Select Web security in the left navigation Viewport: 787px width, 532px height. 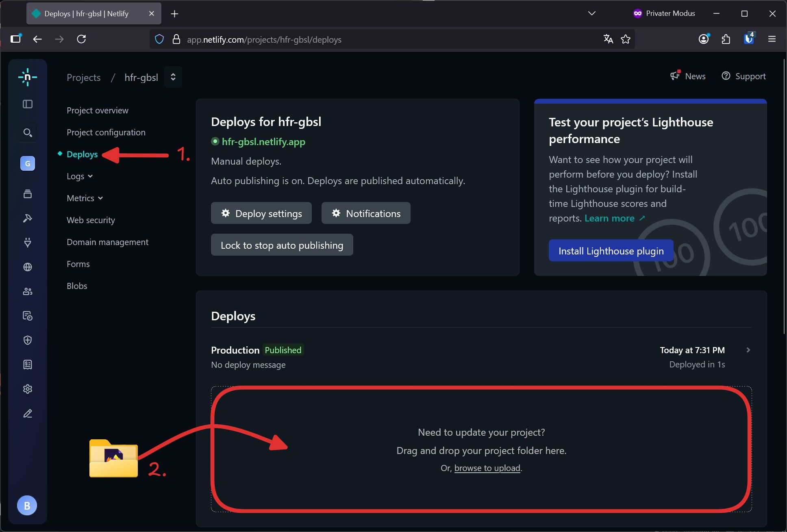pos(91,220)
